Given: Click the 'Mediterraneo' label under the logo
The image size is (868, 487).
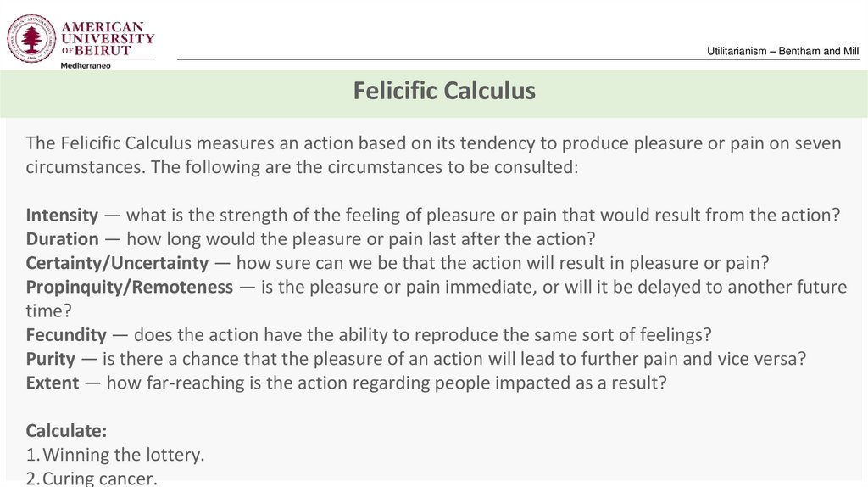Looking at the screenshot, I should pos(85,65).
